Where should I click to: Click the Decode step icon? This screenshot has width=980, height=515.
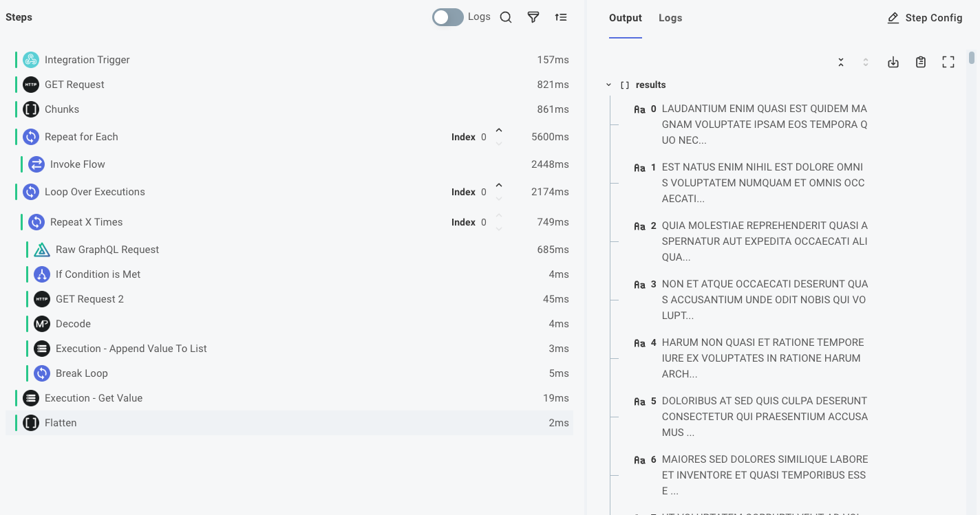coord(42,324)
